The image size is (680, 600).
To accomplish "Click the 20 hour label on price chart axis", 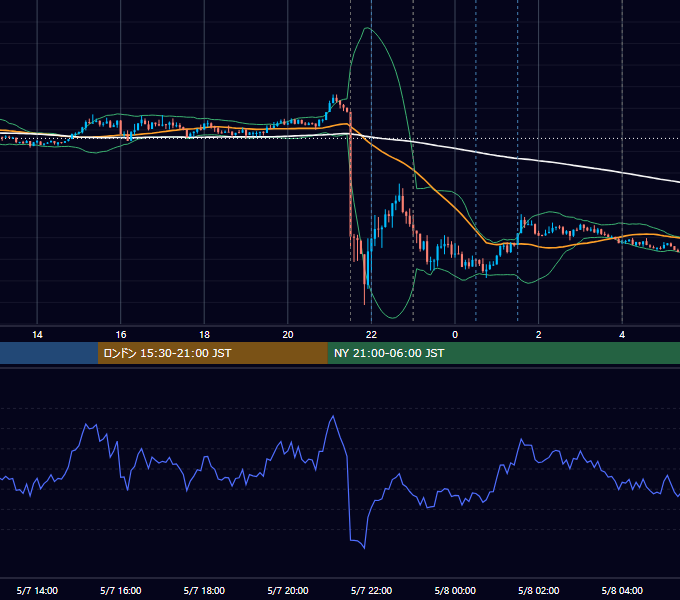I will 288,335.
